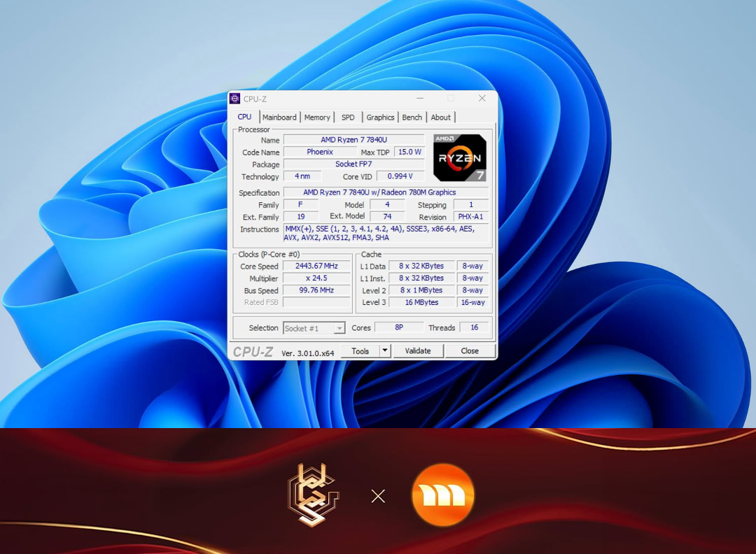This screenshot has width=756, height=554.
Task: Click the Multiplier value x 24.5
Action: [x=316, y=278]
